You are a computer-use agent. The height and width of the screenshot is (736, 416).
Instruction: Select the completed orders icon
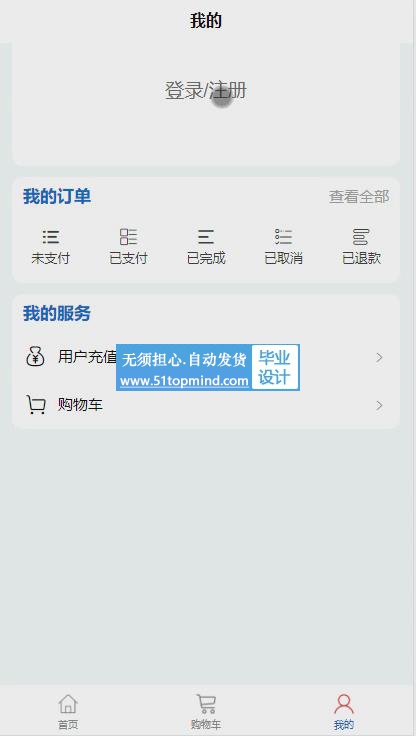tap(206, 237)
